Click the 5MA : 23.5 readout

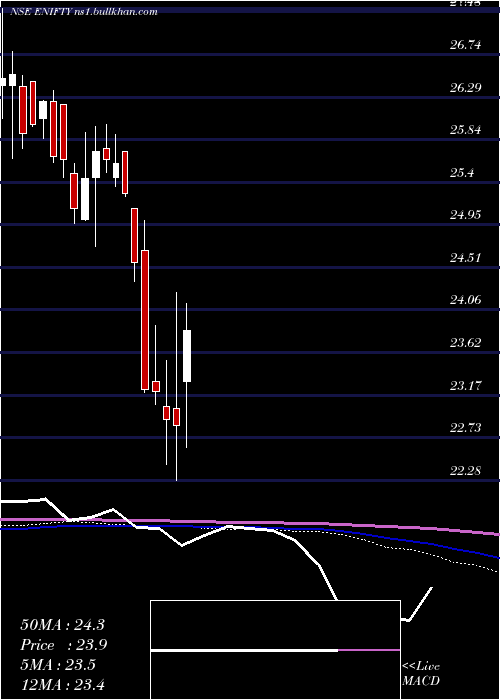click(x=58, y=665)
